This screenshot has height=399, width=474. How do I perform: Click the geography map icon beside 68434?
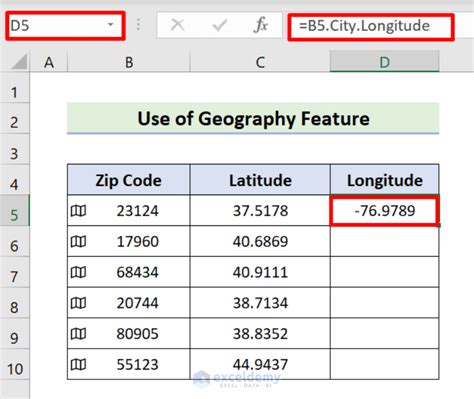coord(78,272)
